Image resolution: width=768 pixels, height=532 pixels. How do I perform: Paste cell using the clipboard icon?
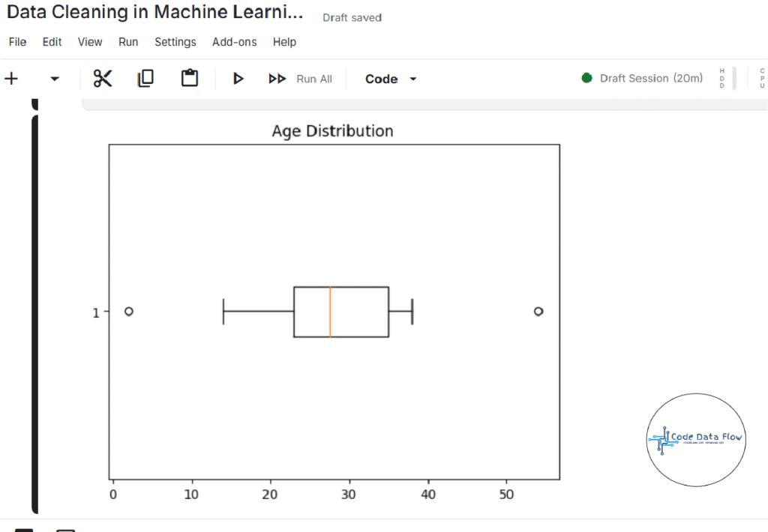[x=190, y=79]
